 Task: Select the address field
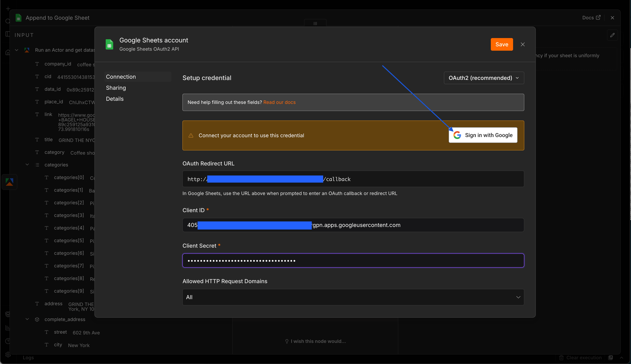click(53, 304)
